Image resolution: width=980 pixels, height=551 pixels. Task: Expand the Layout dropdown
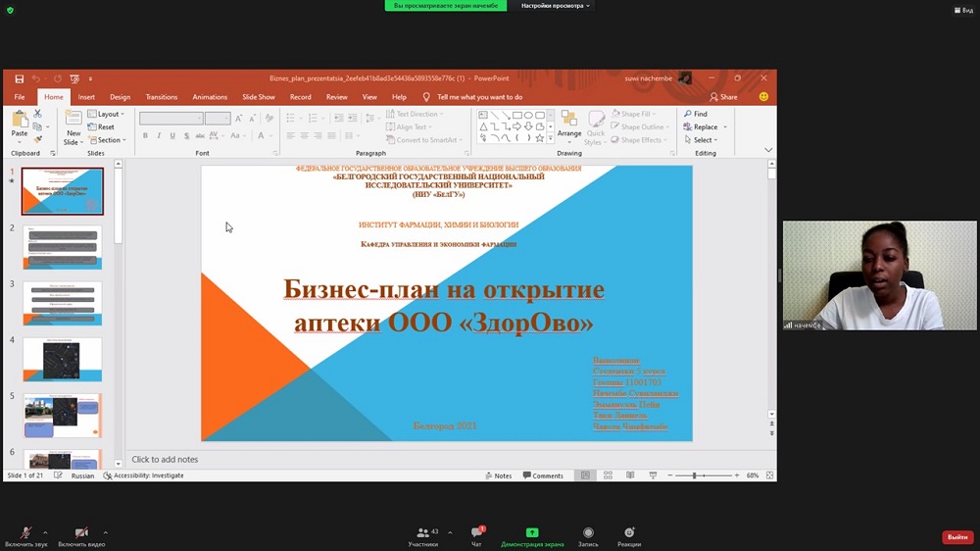tap(109, 114)
